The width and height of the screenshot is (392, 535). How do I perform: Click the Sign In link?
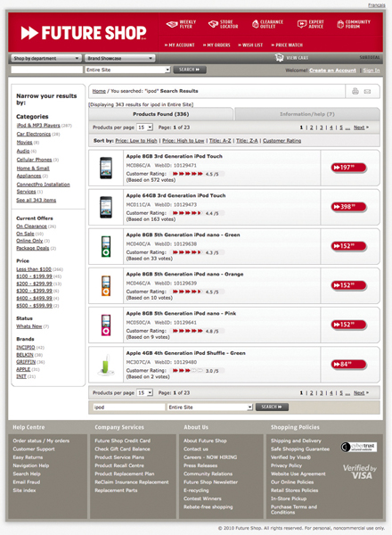click(372, 70)
